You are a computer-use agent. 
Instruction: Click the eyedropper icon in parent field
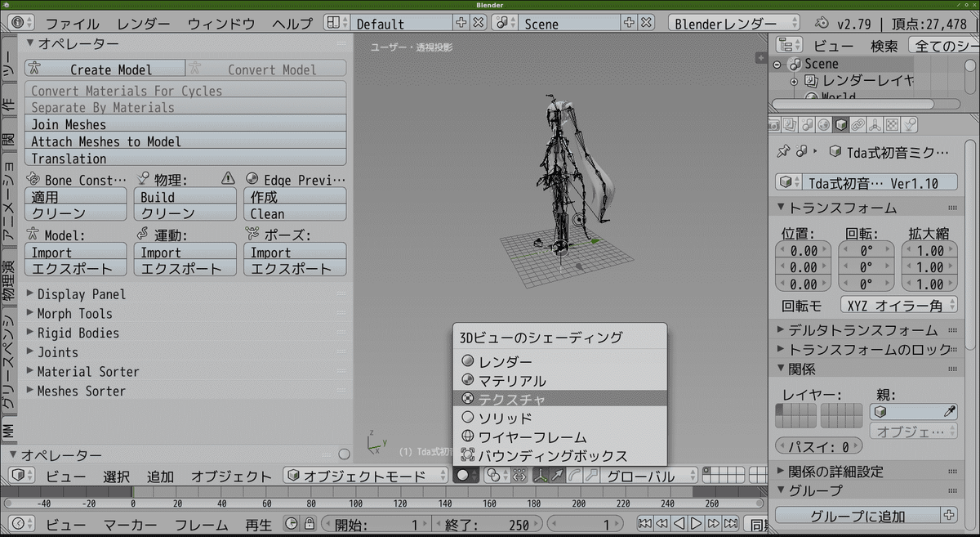coord(950,412)
